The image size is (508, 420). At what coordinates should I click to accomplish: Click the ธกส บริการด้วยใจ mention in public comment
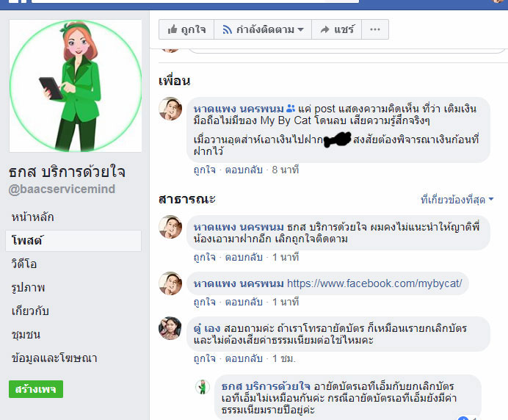327,227
